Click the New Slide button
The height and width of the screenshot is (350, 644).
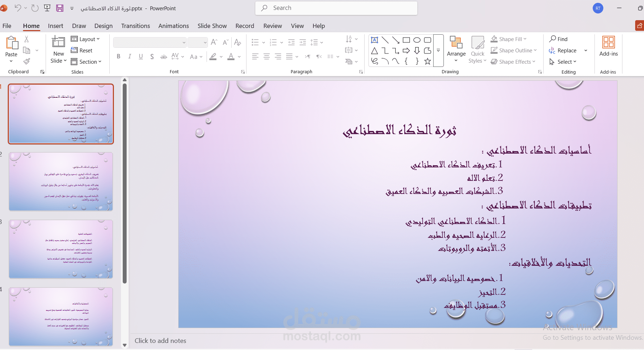[x=58, y=50]
